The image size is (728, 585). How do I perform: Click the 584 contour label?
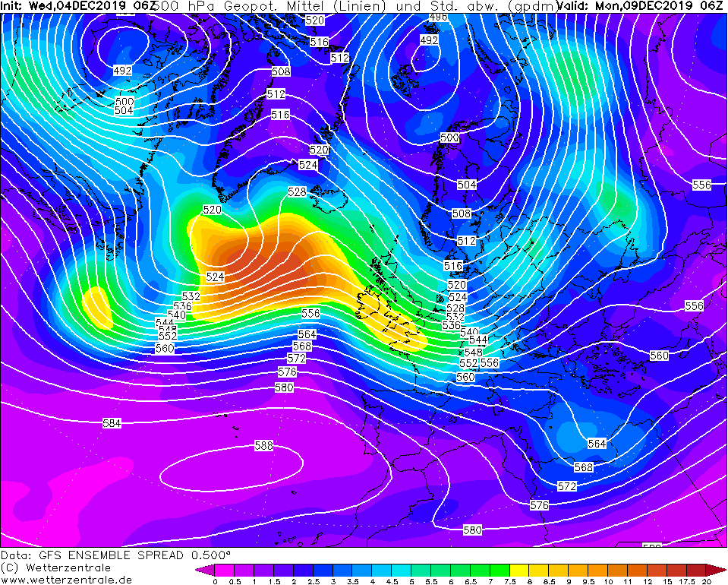(x=112, y=423)
